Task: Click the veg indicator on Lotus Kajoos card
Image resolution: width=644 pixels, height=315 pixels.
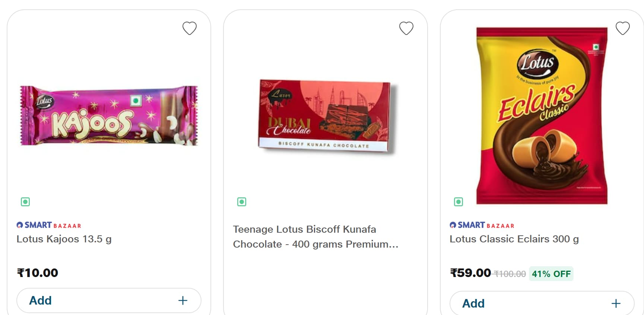Action: tap(25, 202)
